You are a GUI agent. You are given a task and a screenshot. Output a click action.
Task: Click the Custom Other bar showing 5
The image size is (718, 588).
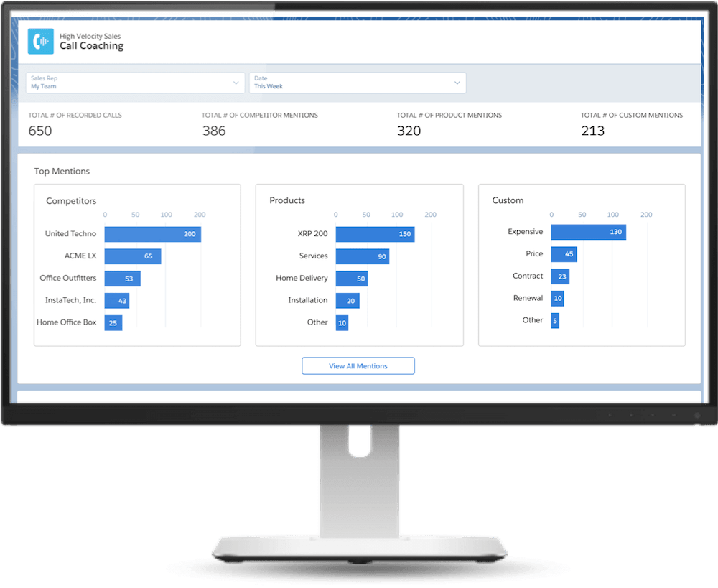[x=555, y=320]
